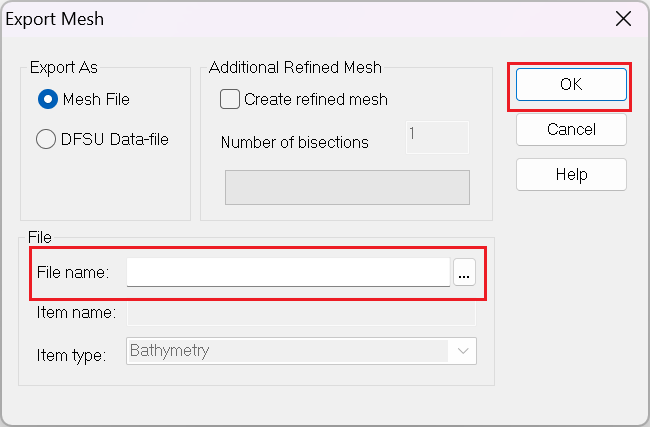Click the "Number of bisections" label
Screen dimensions: 650x427
point(295,142)
